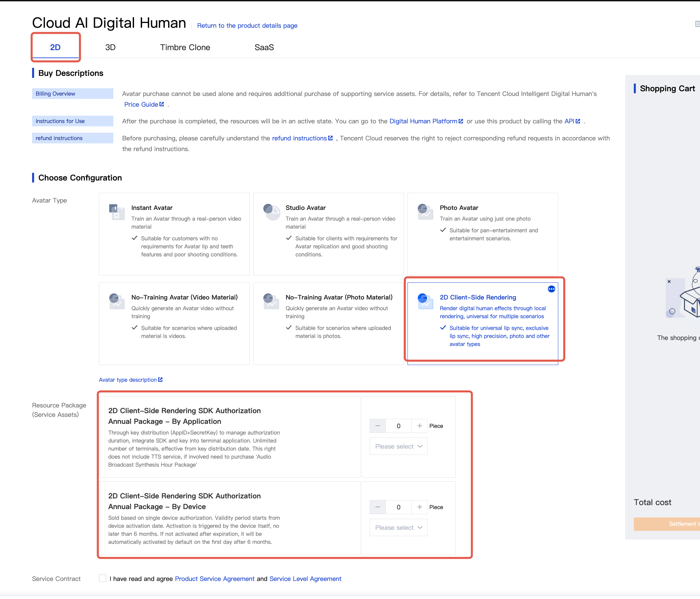Click the Photo Avatar card icon

coord(425,212)
